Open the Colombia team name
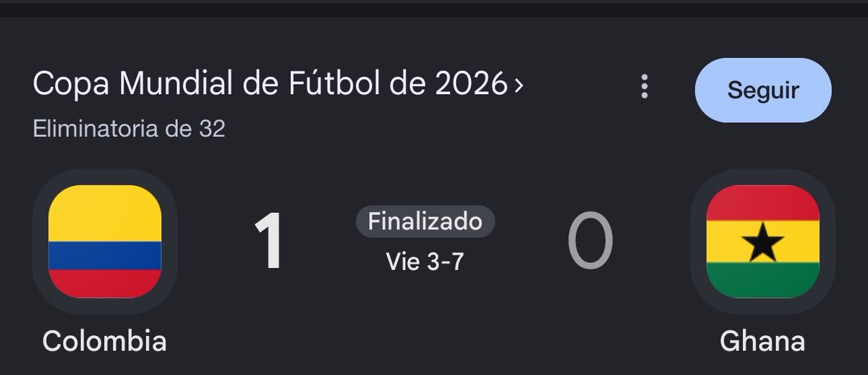The image size is (868, 375). [104, 341]
